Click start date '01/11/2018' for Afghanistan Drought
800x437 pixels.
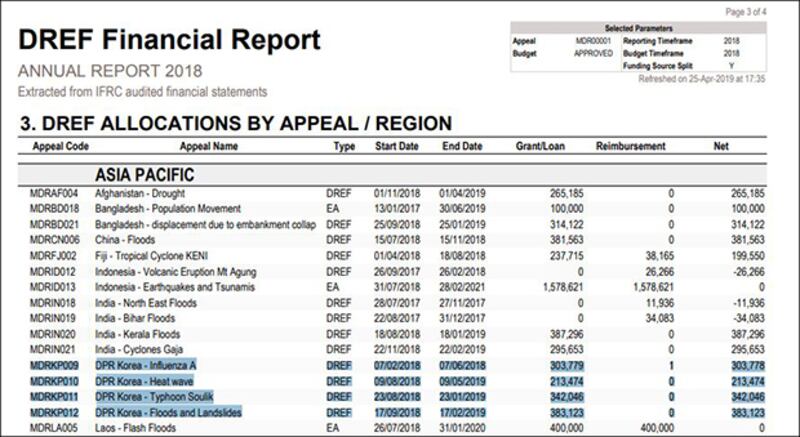(397, 194)
